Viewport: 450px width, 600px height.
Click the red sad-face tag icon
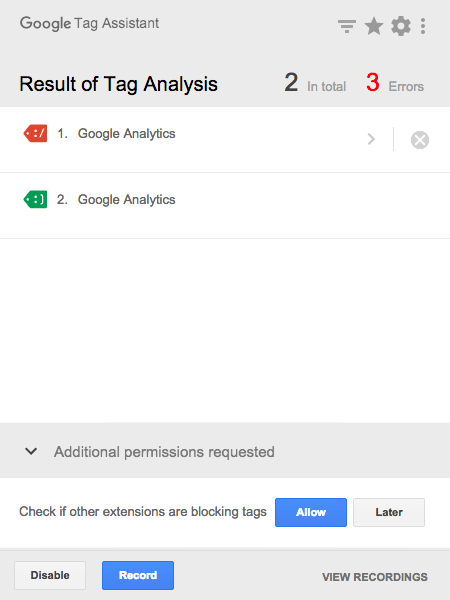pyautogui.click(x=35, y=133)
